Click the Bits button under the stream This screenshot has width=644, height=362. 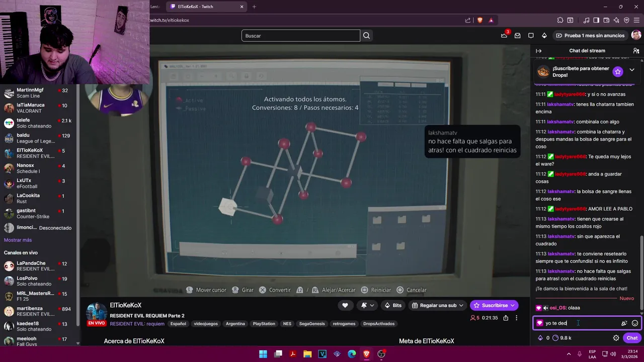[392, 305]
